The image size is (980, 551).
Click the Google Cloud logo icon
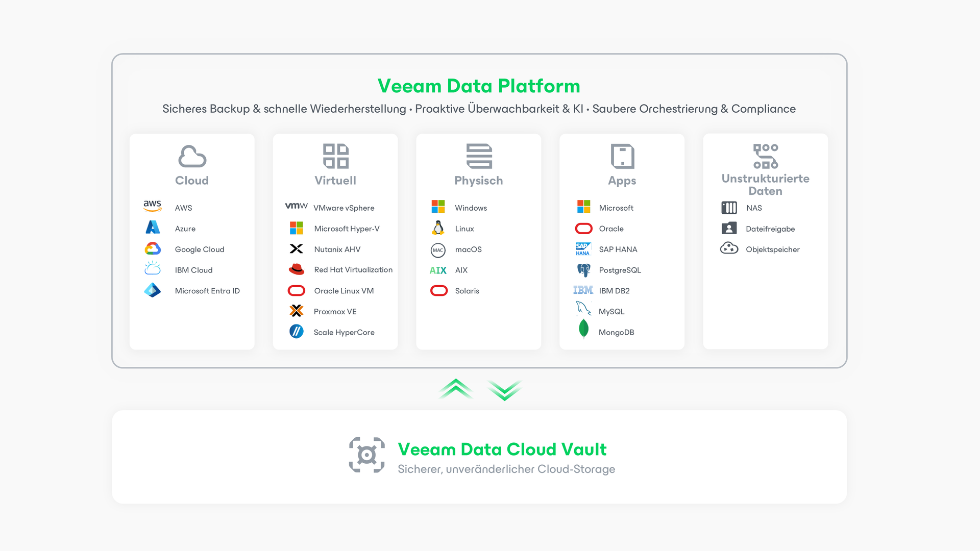(x=153, y=248)
